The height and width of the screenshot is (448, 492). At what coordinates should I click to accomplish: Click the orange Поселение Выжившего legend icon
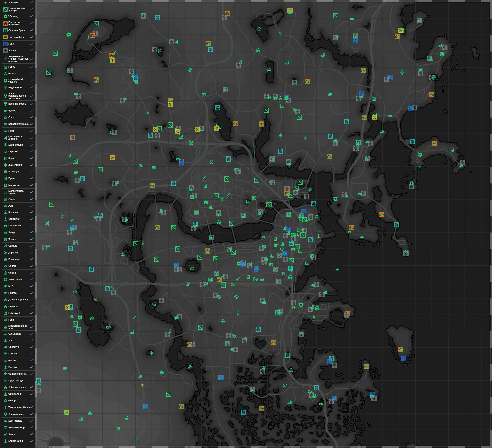(5, 23)
